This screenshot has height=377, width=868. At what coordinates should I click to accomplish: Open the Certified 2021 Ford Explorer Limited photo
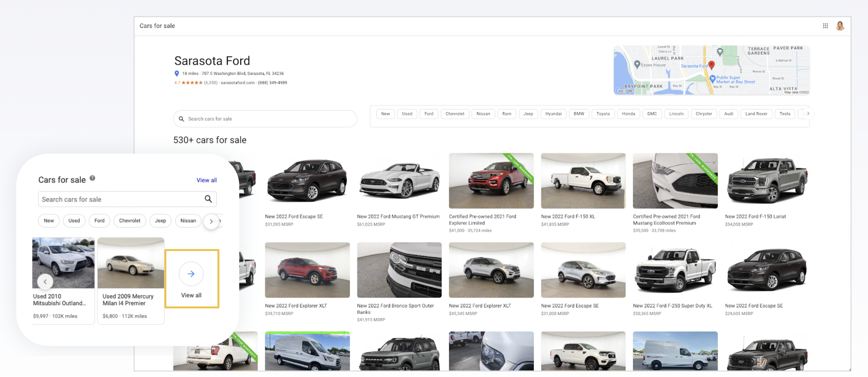[x=491, y=181]
